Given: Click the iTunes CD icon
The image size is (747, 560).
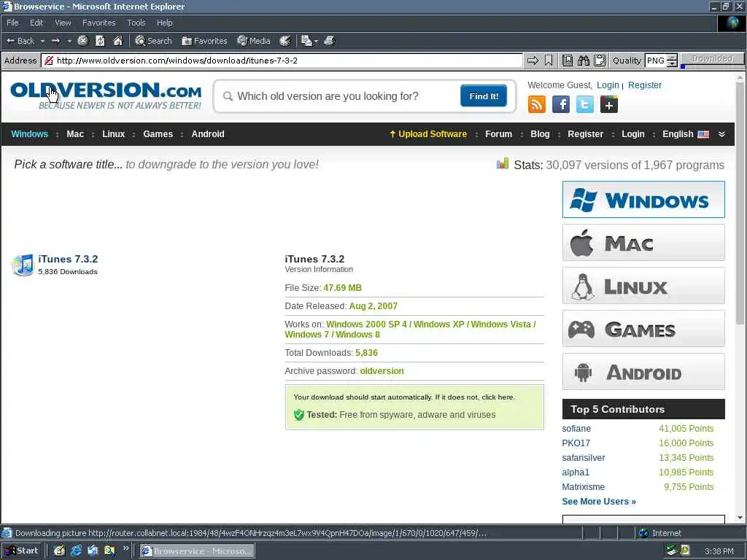Looking at the screenshot, I should (23, 265).
